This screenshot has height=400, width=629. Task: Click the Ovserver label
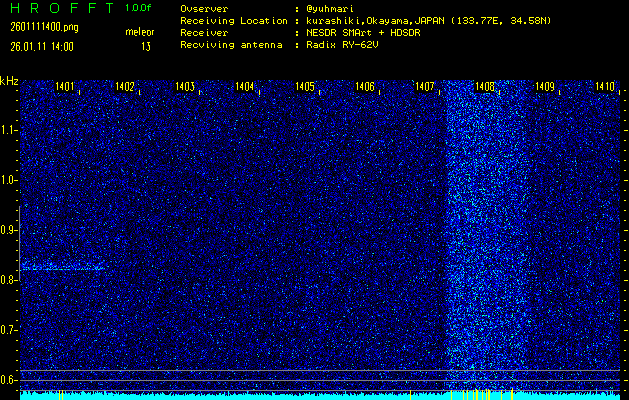(x=204, y=9)
